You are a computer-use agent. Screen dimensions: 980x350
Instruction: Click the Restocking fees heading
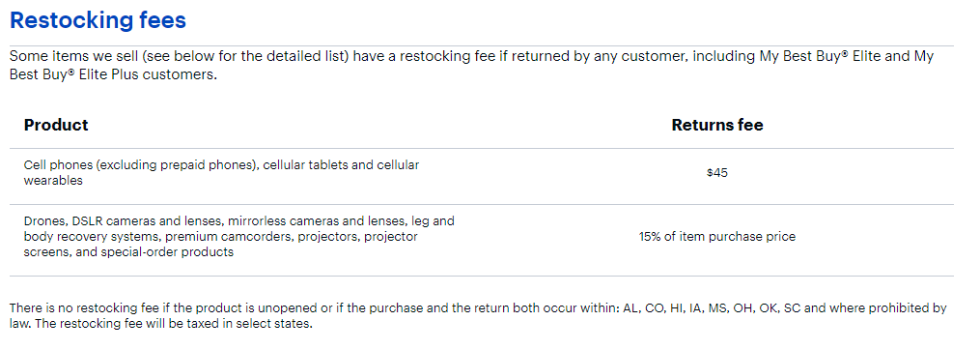pos(98,20)
